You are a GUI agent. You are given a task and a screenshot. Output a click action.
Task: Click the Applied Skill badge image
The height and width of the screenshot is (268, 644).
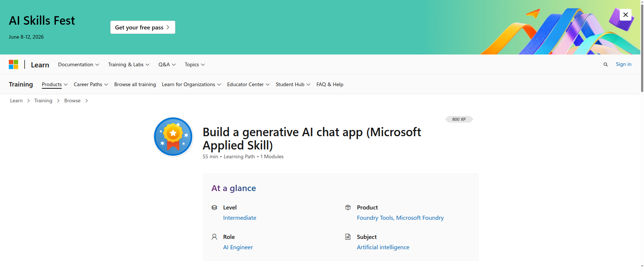(173, 137)
